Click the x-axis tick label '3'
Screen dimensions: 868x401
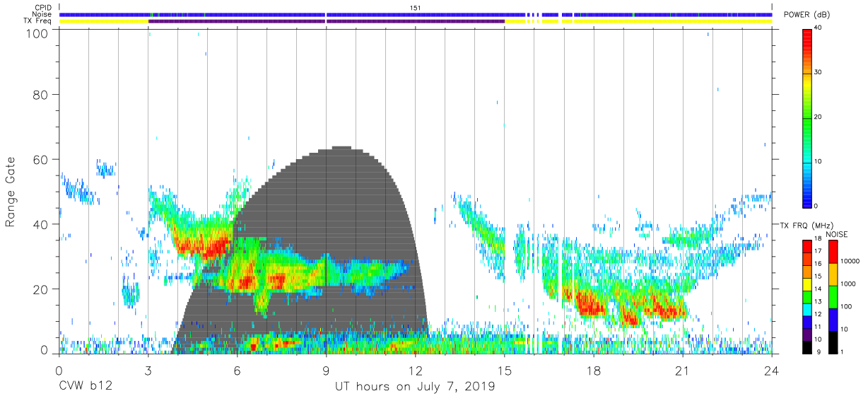(x=148, y=369)
